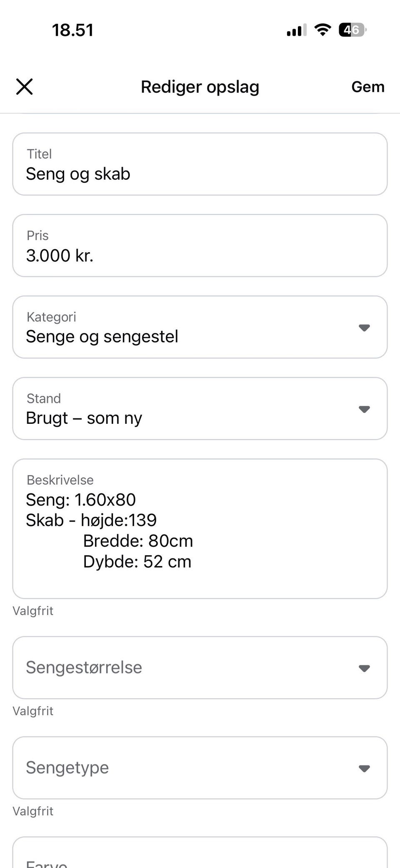Close the Rediger opslag screen with X

click(25, 87)
